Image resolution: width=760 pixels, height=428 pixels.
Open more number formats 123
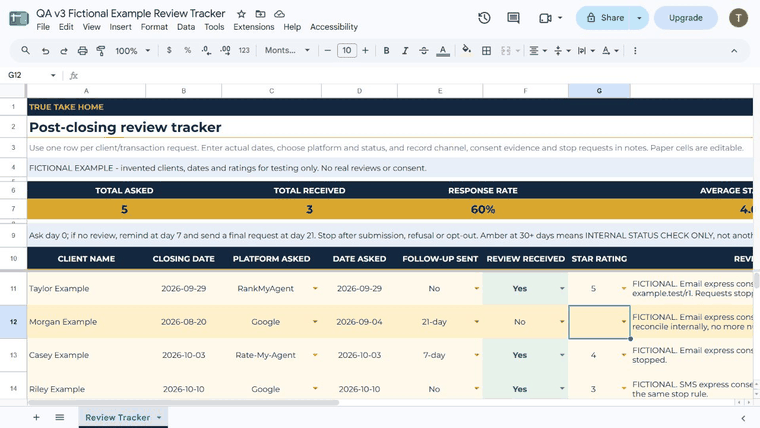pyautogui.click(x=244, y=50)
